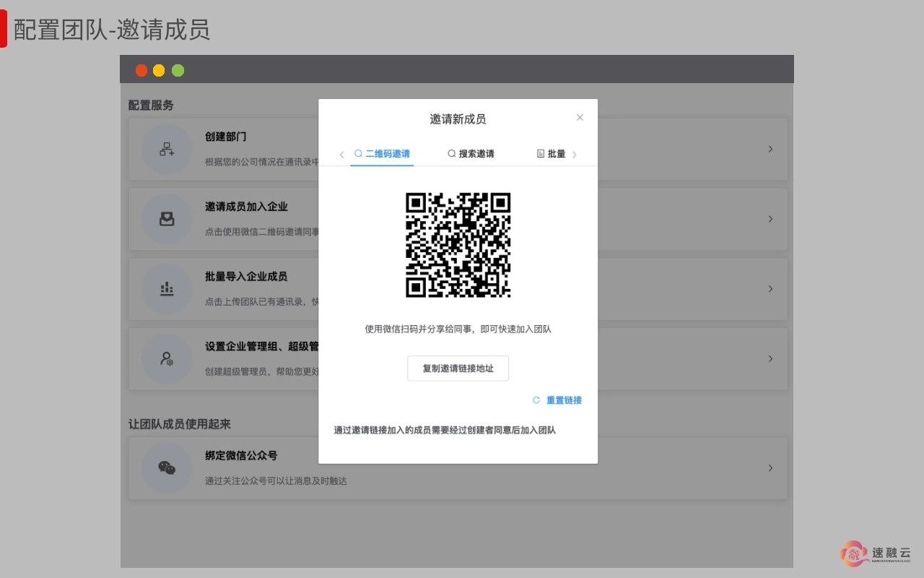Click the 创建部门 organization icon

click(x=167, y=150)
